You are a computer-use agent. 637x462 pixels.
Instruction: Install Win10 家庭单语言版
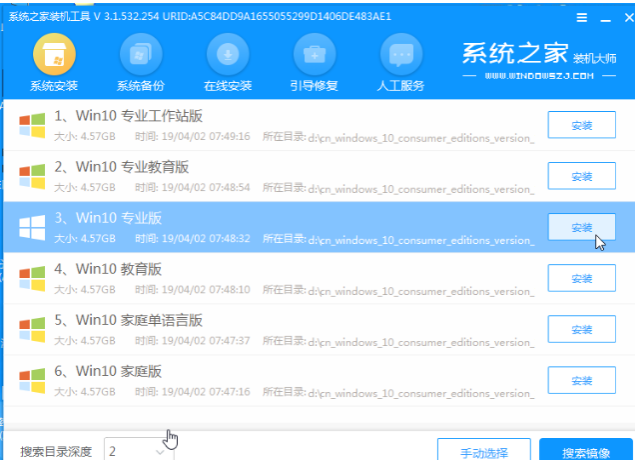tap(581, 329)
